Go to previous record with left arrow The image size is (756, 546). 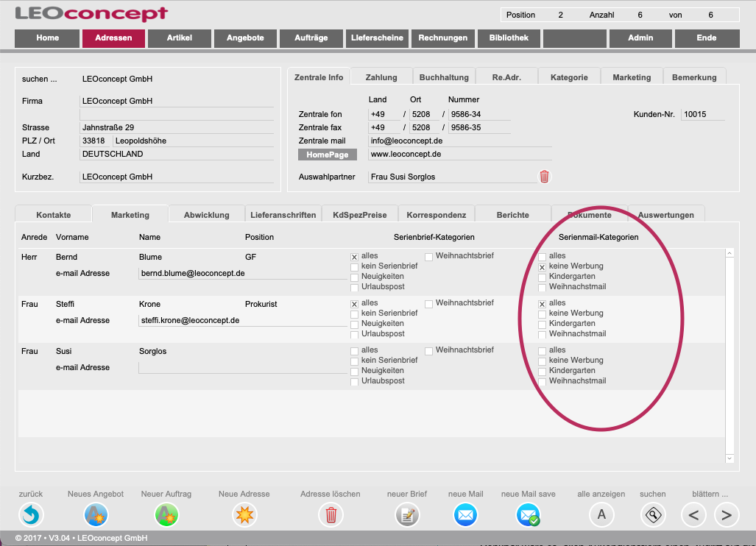693,514
